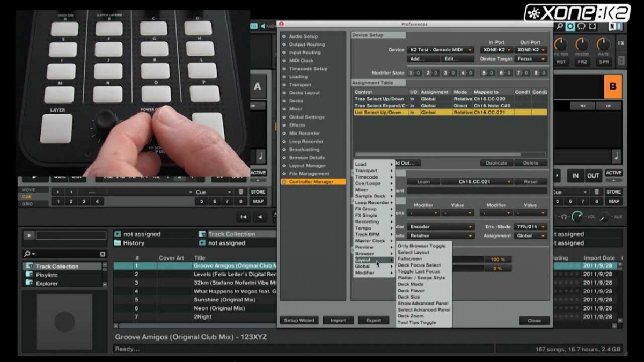Viewport: 644px width, 362px height.
Task: Click deck A previous cue arrow
Action: (57, 192)
